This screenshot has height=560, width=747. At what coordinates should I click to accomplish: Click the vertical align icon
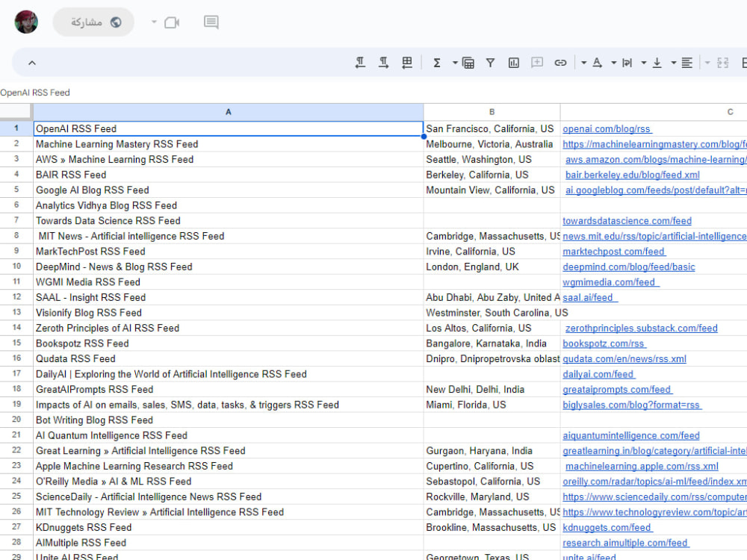(x=657, y=63)
